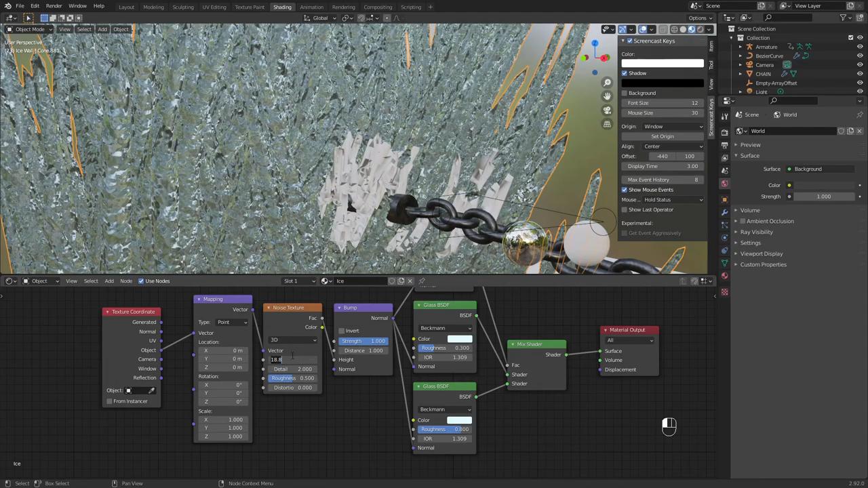
Task: Open the Render properties tab icon
Action: point(724,131)
